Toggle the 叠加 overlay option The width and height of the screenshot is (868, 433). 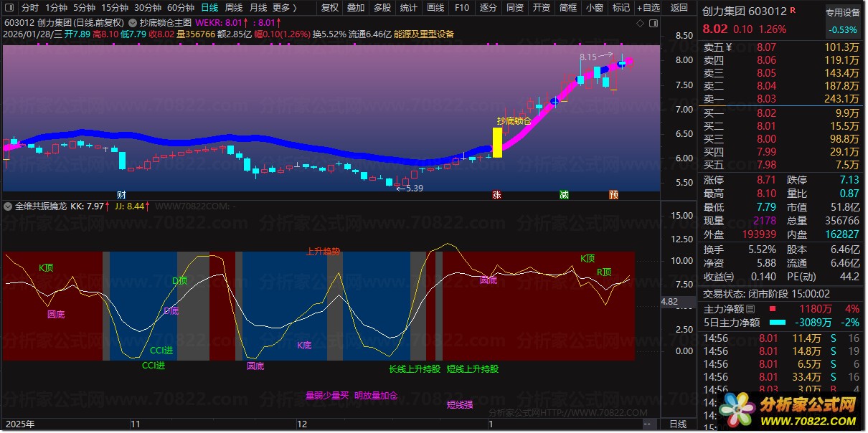tap(356, 8)
